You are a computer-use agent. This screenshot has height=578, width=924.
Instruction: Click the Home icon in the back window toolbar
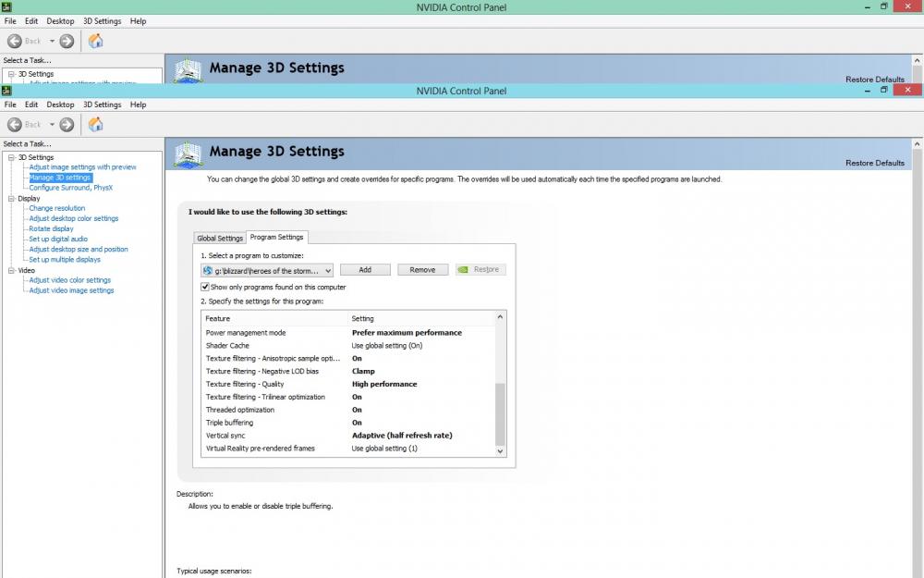(x=95, y=41)
